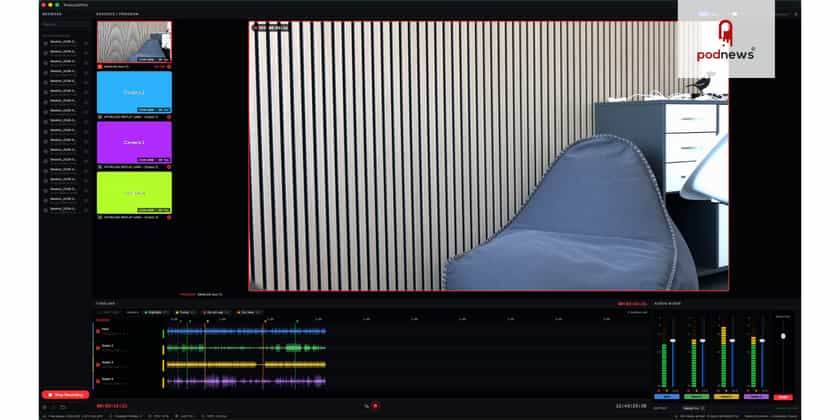Click the red circle icon under the live camera thumbnail
Viewport: 840px width, 420px height.
[x=169, y=66]
